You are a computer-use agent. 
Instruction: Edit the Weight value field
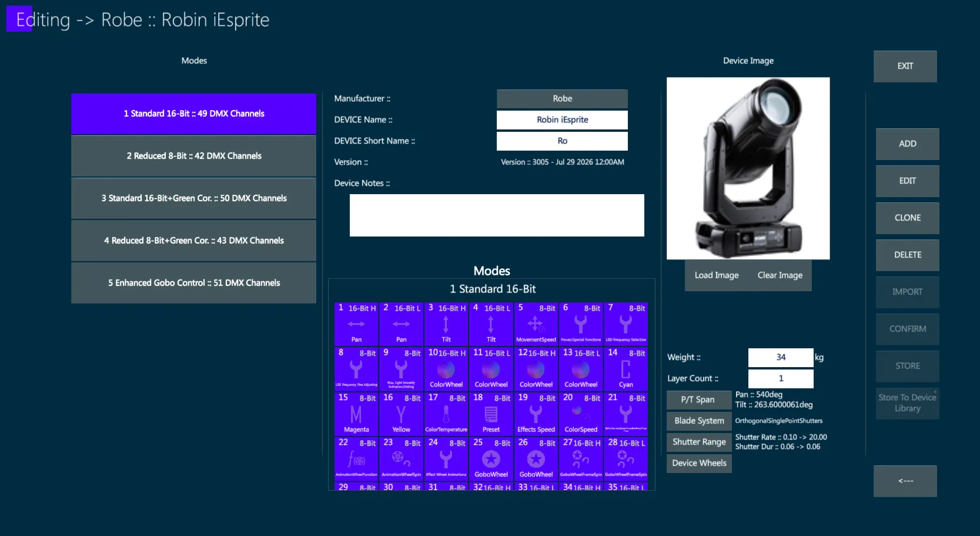coord(781,358)
